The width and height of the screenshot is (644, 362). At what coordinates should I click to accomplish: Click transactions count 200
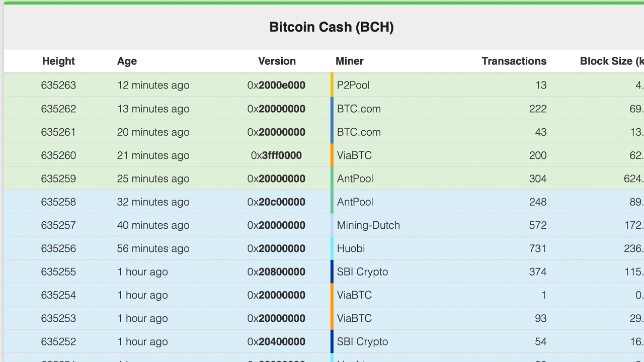pos(538,155)
